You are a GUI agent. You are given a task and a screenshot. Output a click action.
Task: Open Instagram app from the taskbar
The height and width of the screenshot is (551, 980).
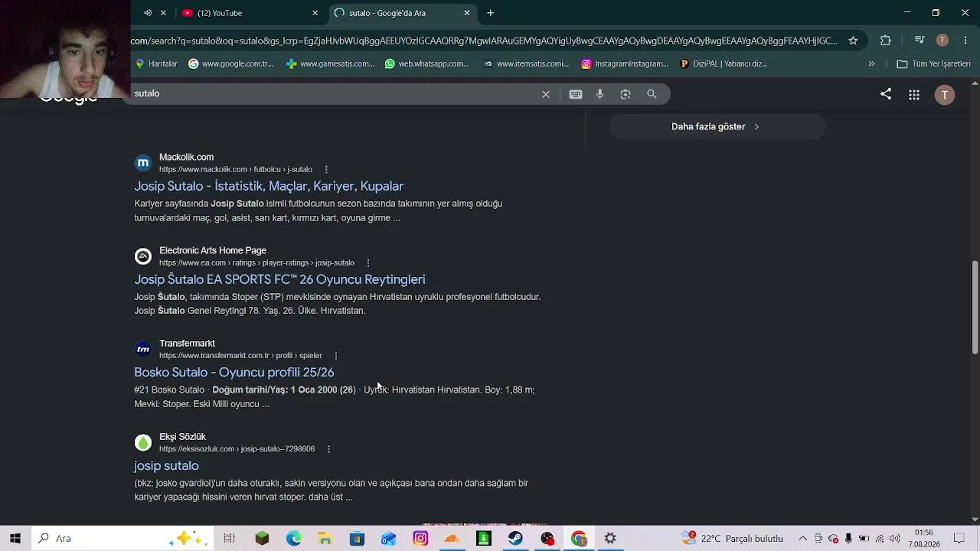point(420,538)
